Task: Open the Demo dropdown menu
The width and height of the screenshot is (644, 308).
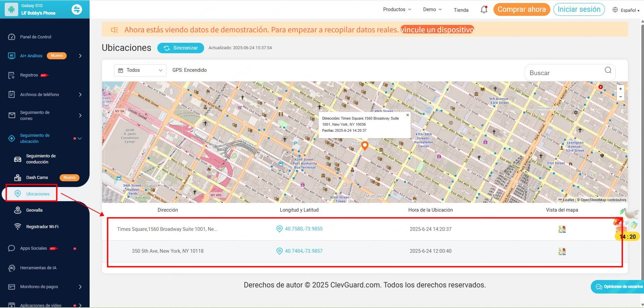Action: click(432, 9)
